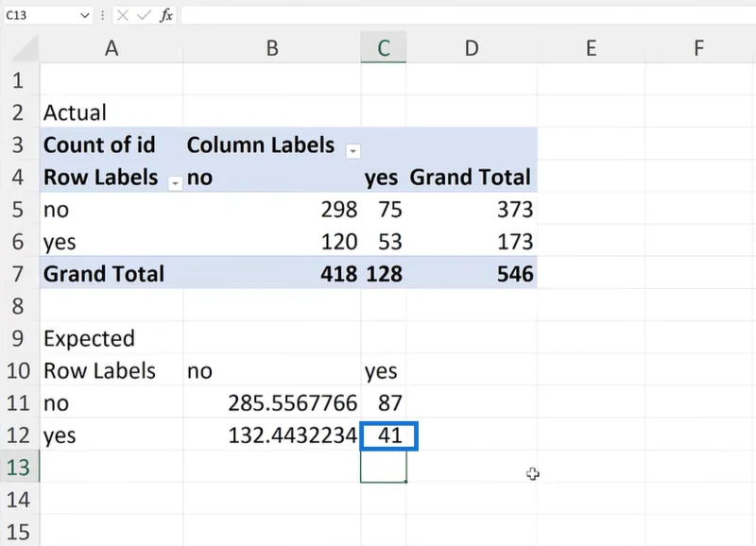Click the cell with value 173
Viewport: 756px width, 546px height.
pyautogui.click(x=472, y=242)
